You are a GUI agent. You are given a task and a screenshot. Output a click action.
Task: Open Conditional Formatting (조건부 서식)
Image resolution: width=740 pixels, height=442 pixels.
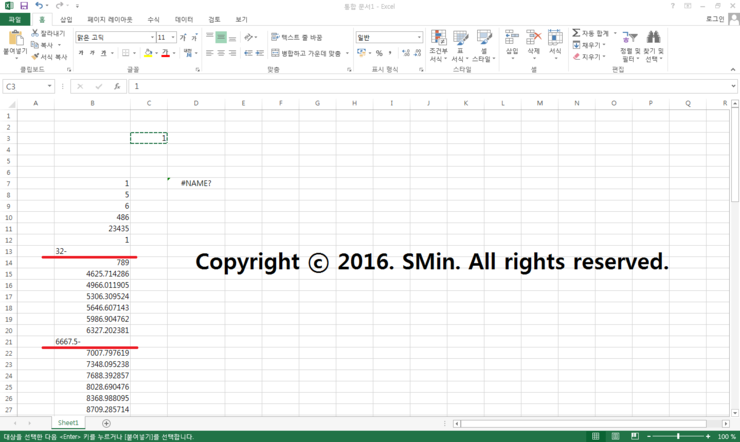(438, 46)
